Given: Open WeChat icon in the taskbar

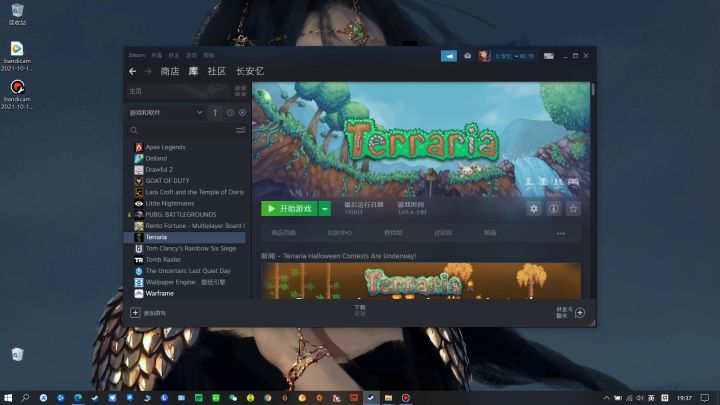Looking at the screenshot, I should pyautogui.click(x=233, y=398).
